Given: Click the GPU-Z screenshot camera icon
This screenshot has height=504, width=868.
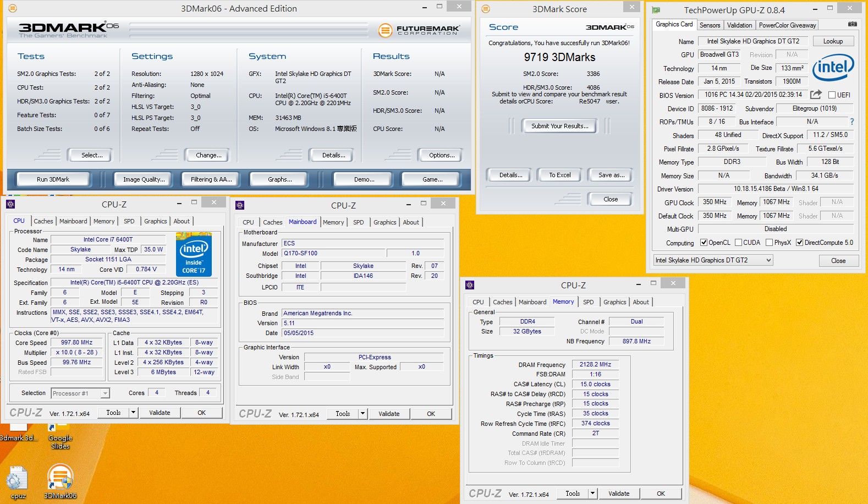Looking at the screenshot, I should click(x=852, y=24).
